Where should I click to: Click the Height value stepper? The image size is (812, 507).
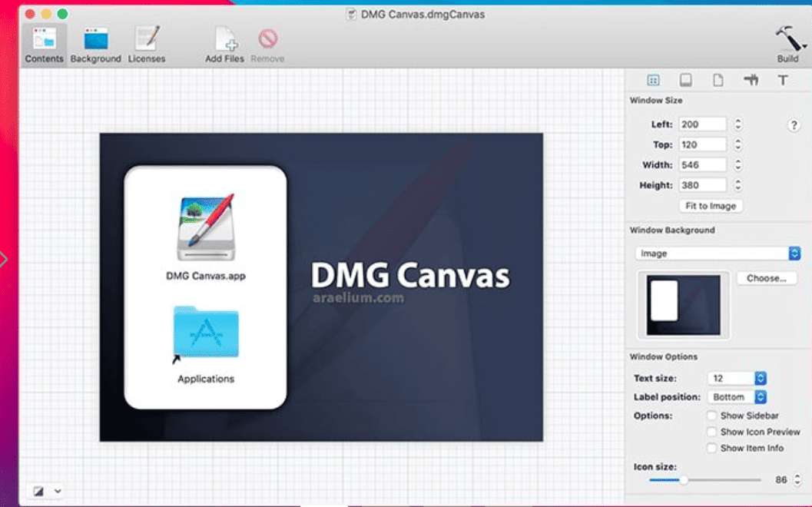(x=738, y=185)
